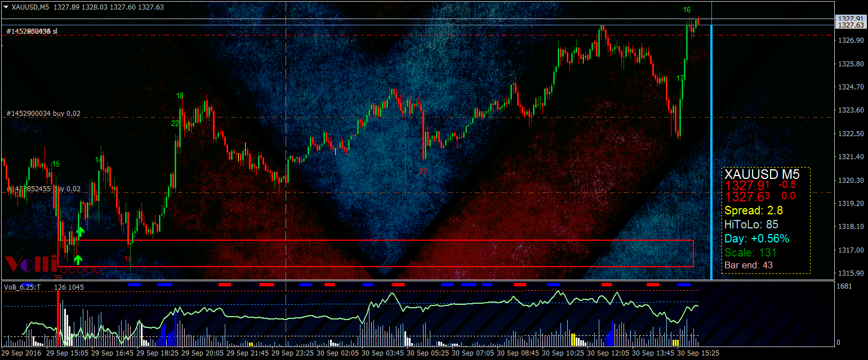
Task: Click the Volli_6.25:T indicator label
Action: (x=22, y=287)
